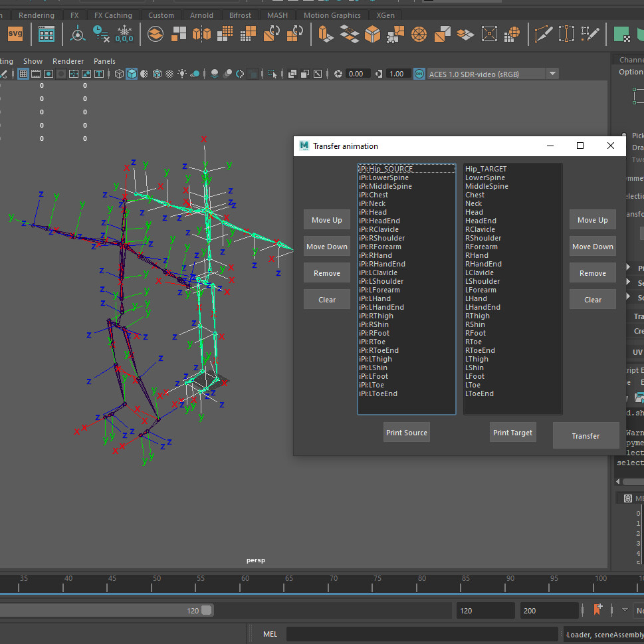
Task: Click the Transfer button in Transfer animation dialog
Action: pyautogui.click(x=586, y=435)
